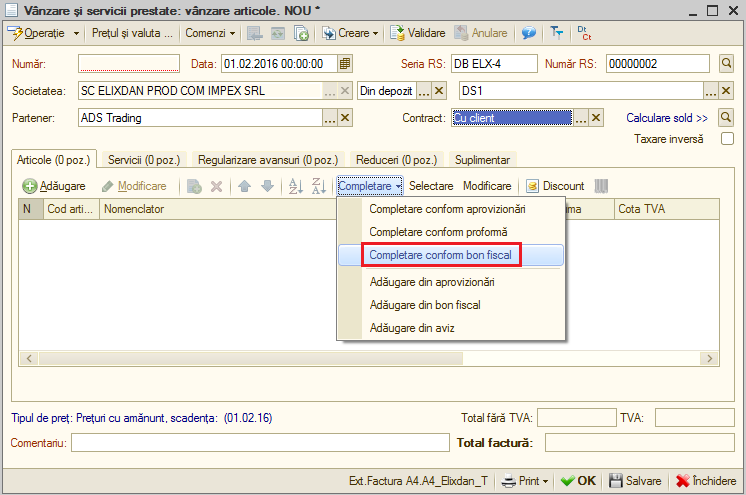Clear the Din depozit field
The image size is (746, 495).
tap(439, 91)
